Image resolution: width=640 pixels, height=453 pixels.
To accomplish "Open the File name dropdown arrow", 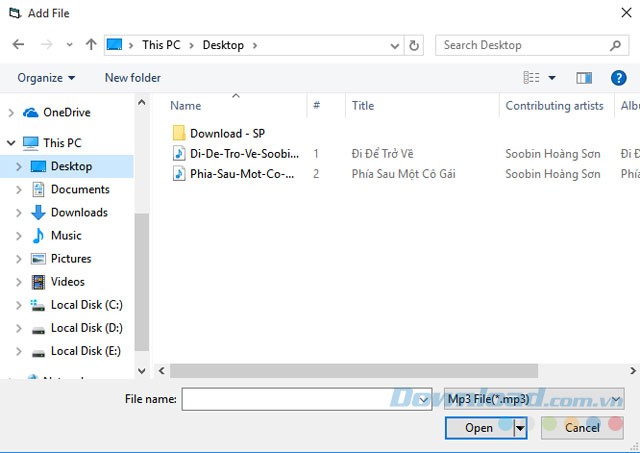I will (424, 399).
